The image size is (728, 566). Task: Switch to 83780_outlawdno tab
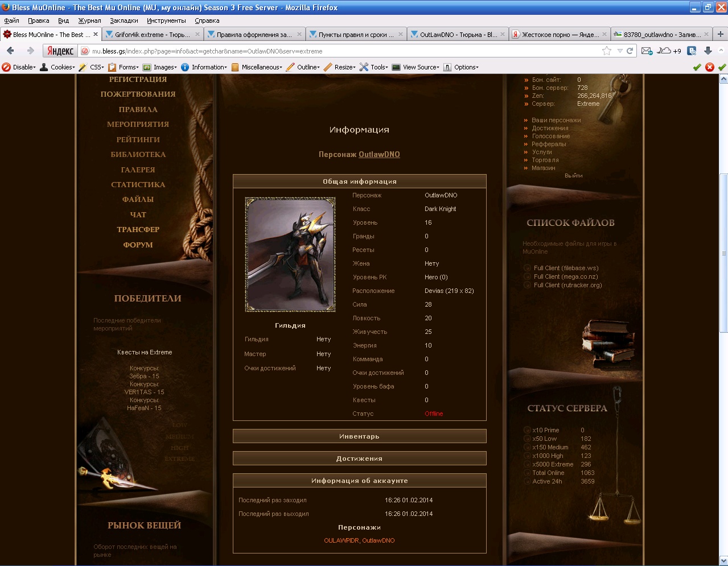661,34
